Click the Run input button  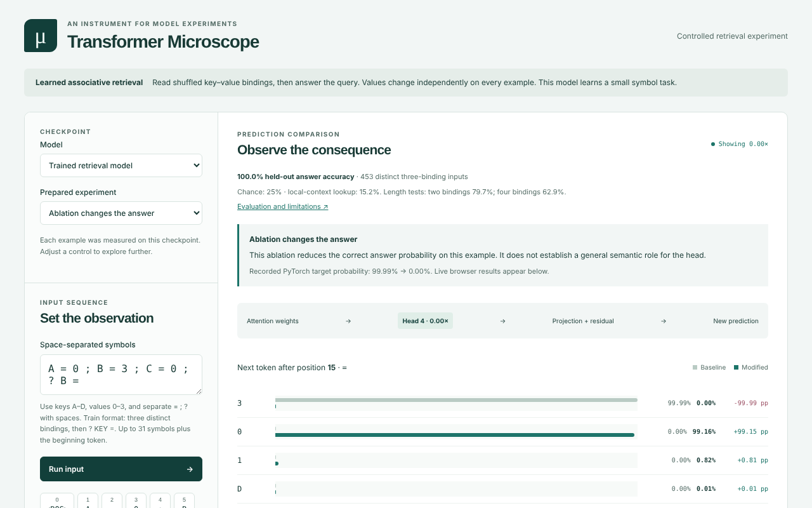point(121,469)
